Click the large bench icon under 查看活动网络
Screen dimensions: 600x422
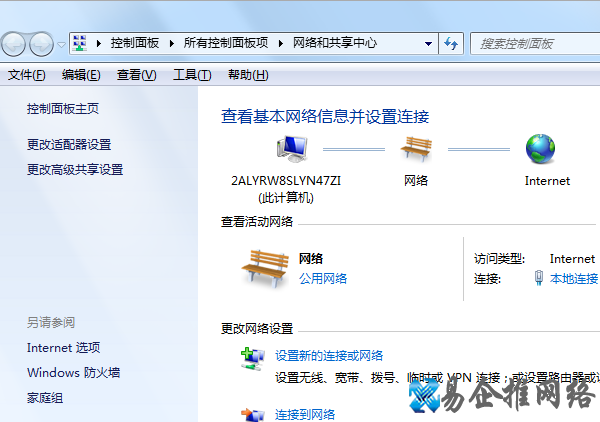[265, 269]
